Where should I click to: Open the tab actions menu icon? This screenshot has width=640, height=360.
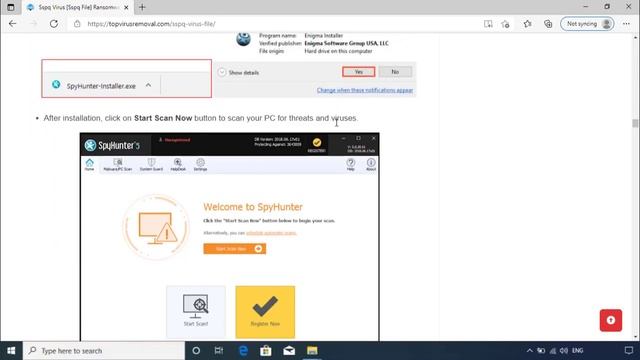click(x=11, y=7)
